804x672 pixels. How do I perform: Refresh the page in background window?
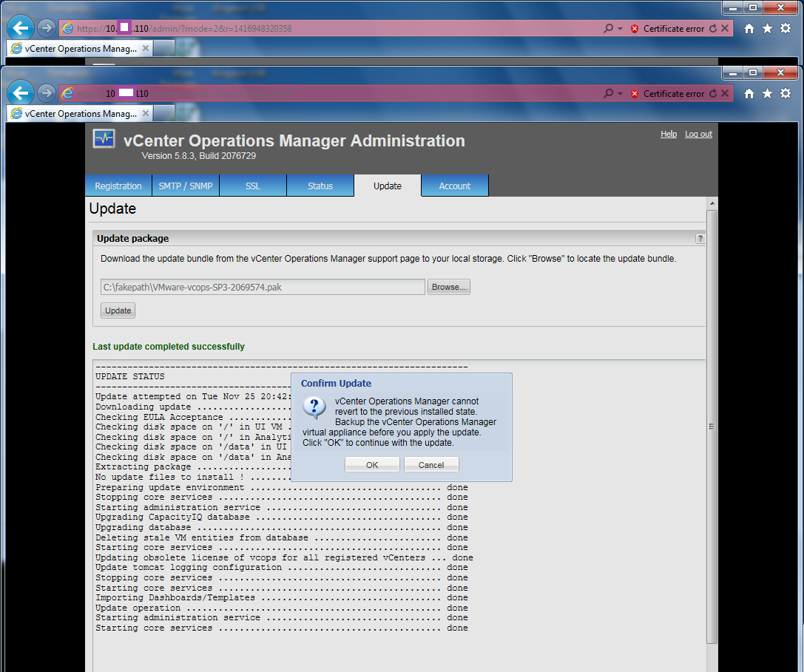[713, 28]
